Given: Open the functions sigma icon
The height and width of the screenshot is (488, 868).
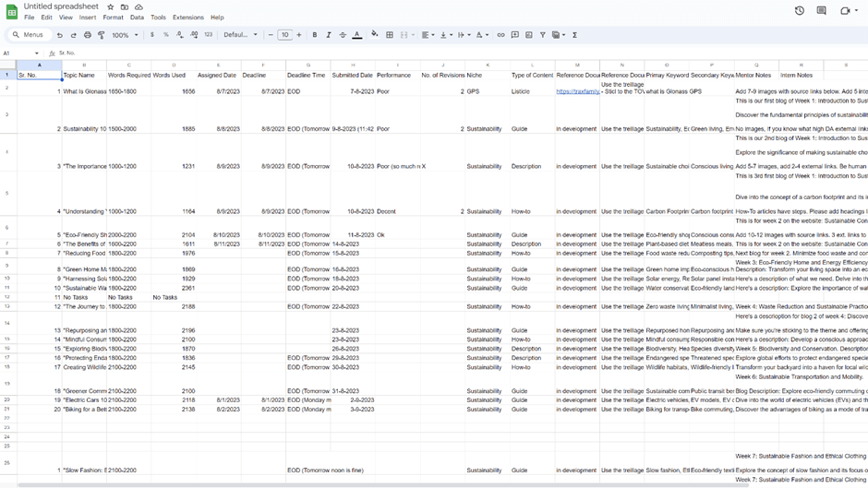Looking at the screenshot, I should tap(574, 35).
